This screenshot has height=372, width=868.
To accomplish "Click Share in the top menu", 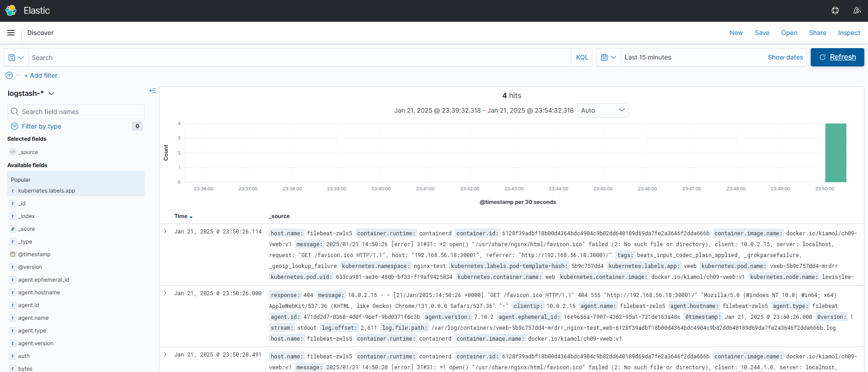I will (818, 33).
